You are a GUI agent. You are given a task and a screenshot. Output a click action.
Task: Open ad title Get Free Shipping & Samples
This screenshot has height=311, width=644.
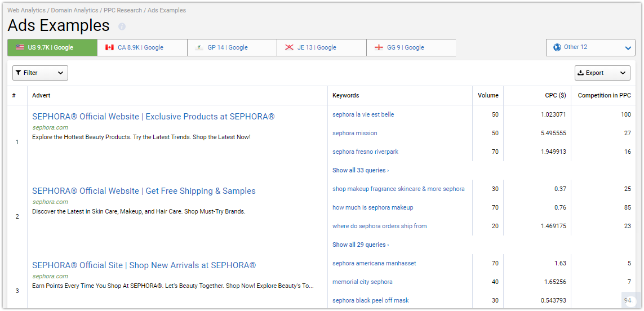click(x=144, y=191)
